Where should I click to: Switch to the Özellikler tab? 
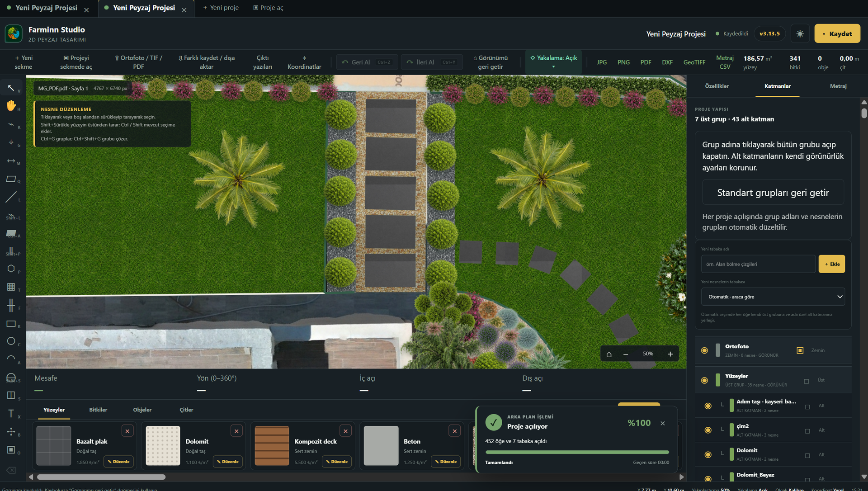[717, 86]
